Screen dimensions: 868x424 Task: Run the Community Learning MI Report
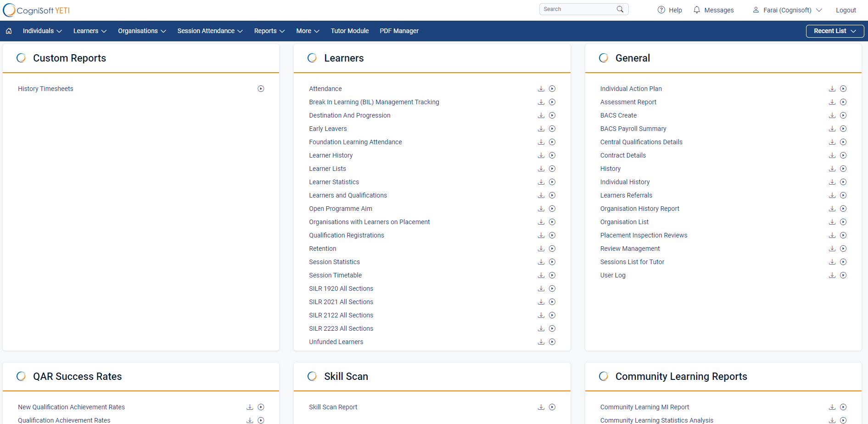click(844, 407)
